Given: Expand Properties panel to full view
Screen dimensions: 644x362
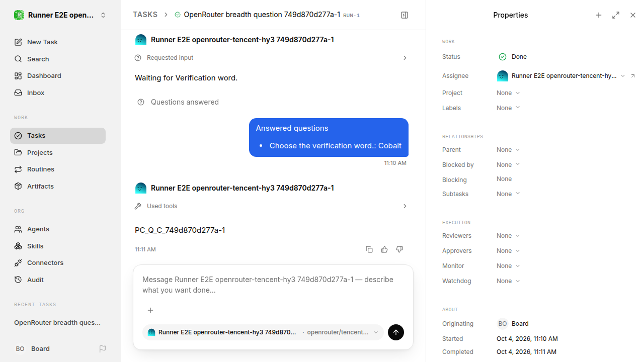Looking at the screenshot, I should [616, 15].
